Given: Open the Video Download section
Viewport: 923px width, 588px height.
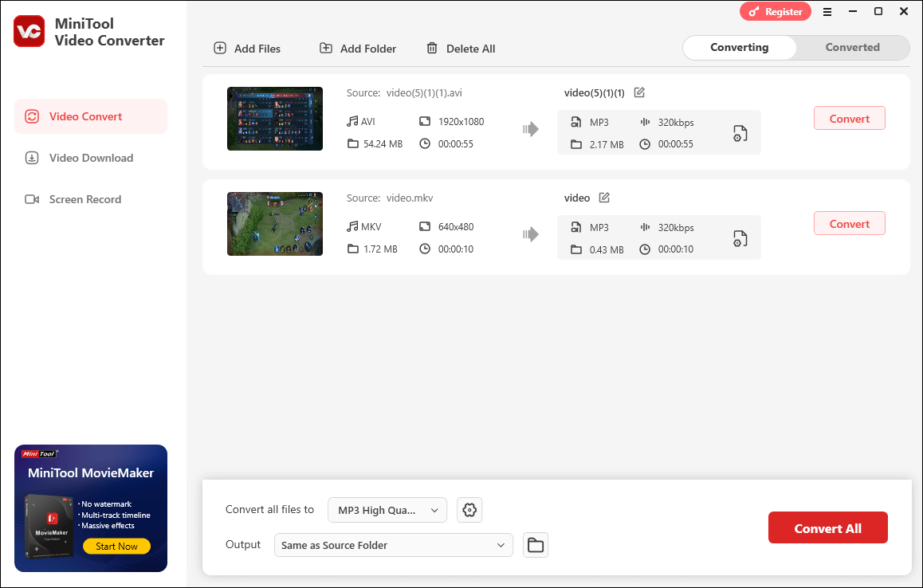Looking at the screenshot, I should tap(91, 158).
